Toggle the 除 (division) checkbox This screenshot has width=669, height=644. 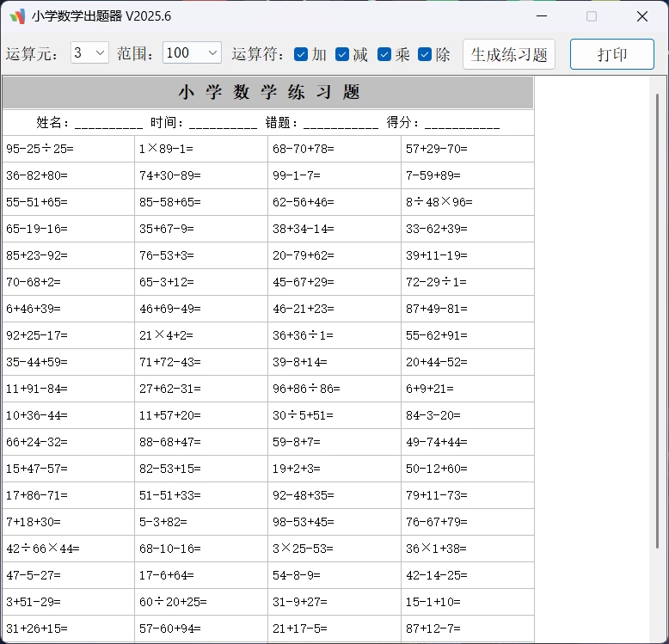425,54
